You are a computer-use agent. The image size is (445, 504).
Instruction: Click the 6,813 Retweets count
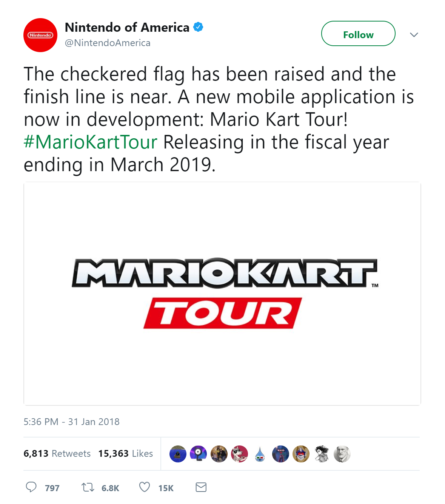pyautogui.click(x=57, y=454)
